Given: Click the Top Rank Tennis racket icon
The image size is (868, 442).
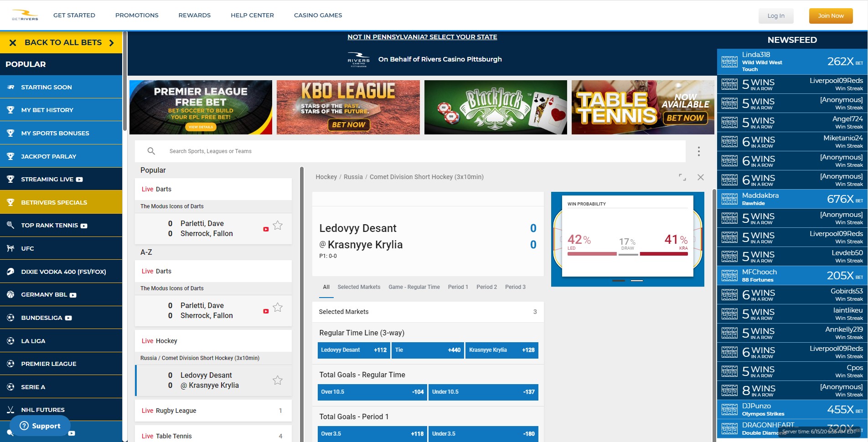Looking at the screenshot, I should click(x=10, y=225).
